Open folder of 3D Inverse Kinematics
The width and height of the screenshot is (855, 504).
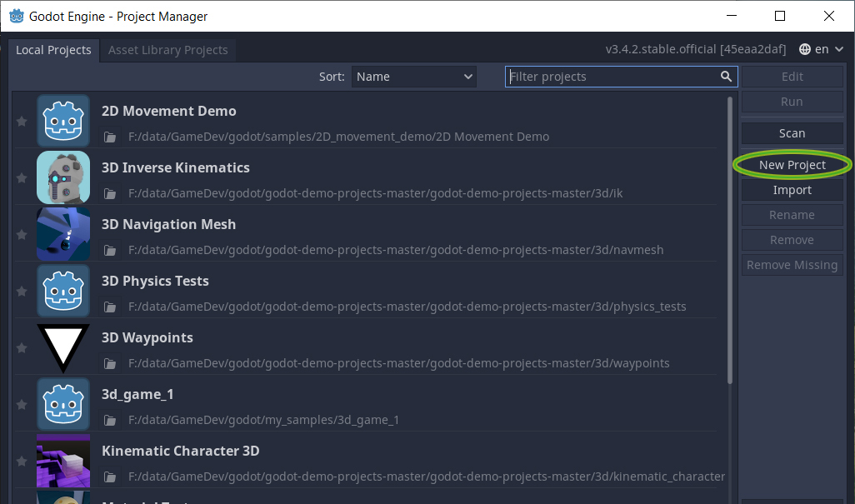pos(110,193)
